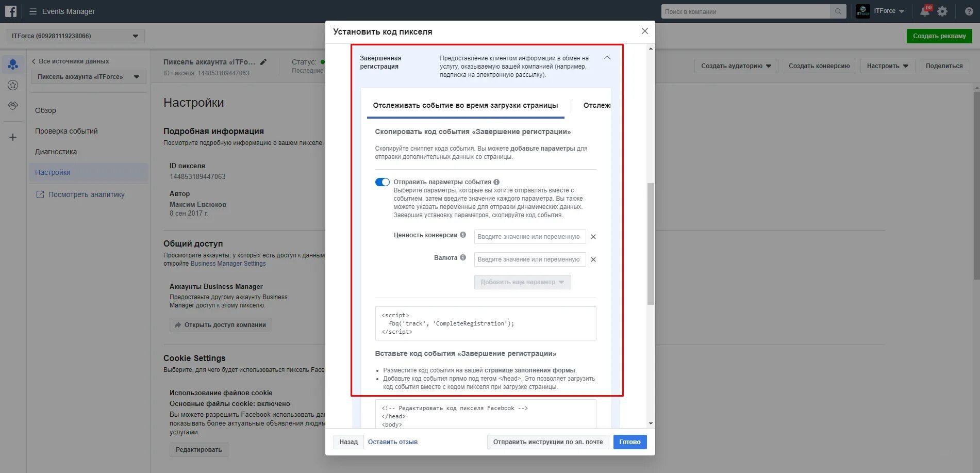Select the partially visible second tracking tab
980x473 pixels.
(596, 105)
